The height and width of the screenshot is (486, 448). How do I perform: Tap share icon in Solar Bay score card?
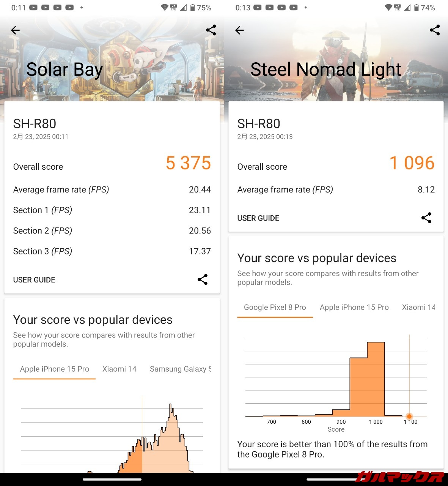coord(203,279)
